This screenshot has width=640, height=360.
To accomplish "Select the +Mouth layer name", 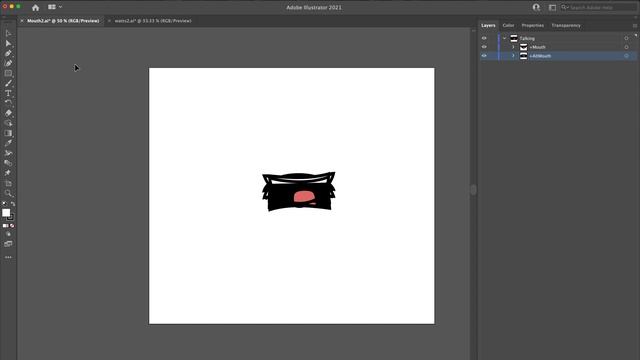I will [538, 47].
